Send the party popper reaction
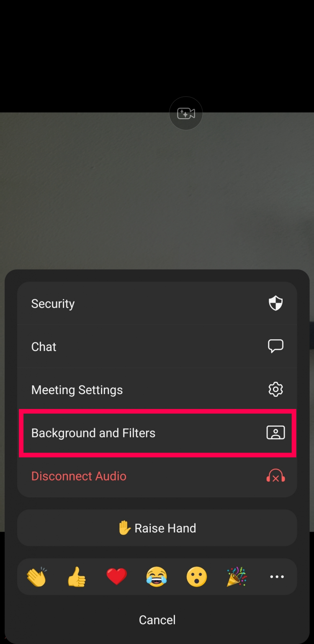 236,576
